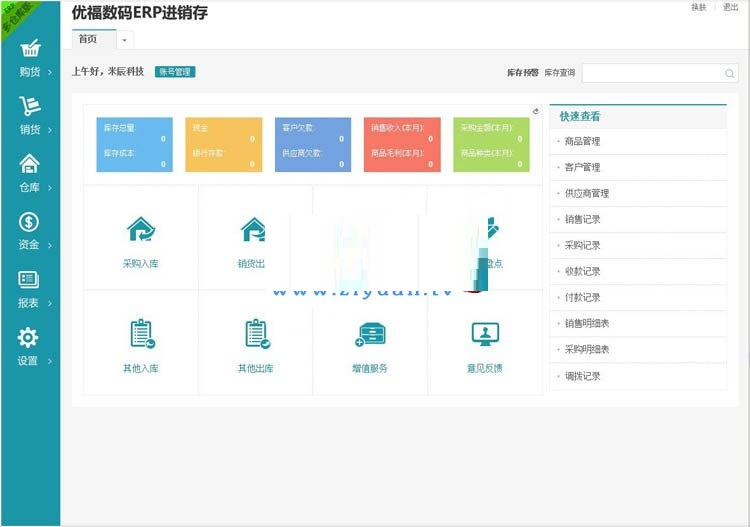
Task: Click the blue 库存总量 stock summary card
Action: coord(133,145)
